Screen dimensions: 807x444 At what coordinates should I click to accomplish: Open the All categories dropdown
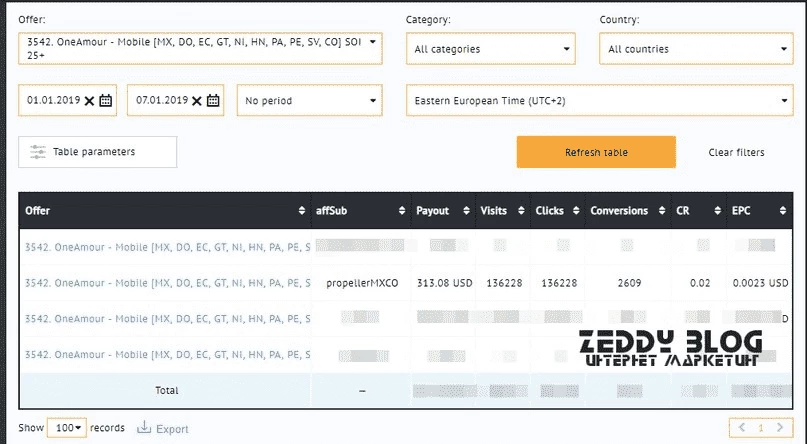pos(490,49)
